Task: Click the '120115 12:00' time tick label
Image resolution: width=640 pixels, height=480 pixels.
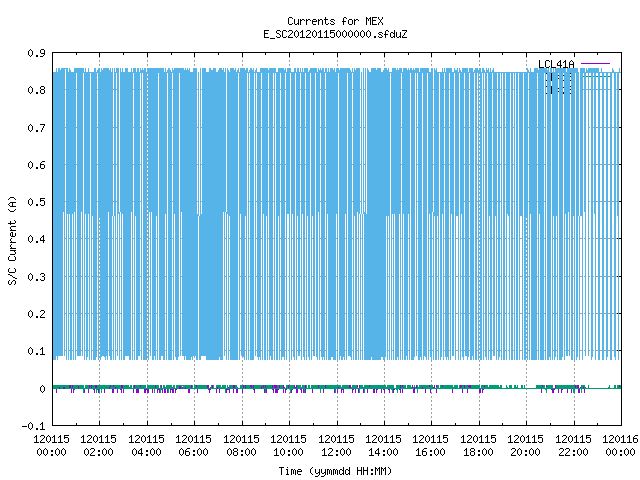Action: [336, 446]
